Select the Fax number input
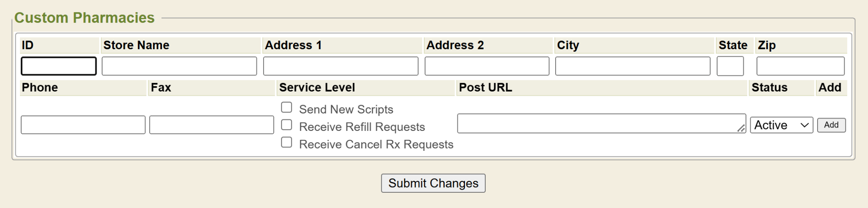 (x=211, y=125)
